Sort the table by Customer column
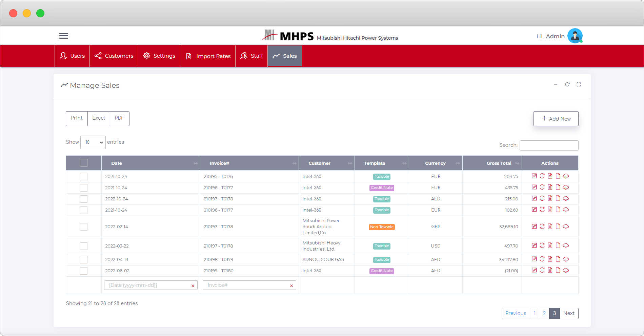Screen dimensions: 644x336 coord(327,163)
